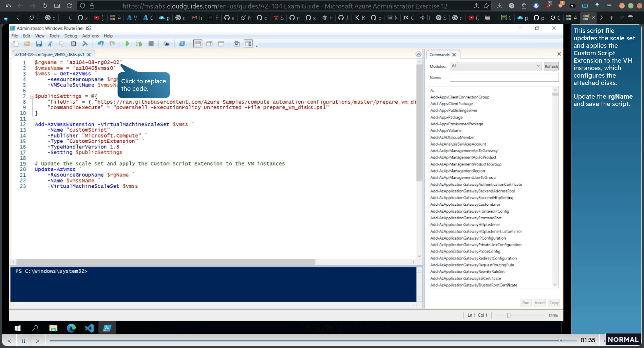Select Add-AzApplicationGatewaySslCertificate command

[x=466, y=278]
